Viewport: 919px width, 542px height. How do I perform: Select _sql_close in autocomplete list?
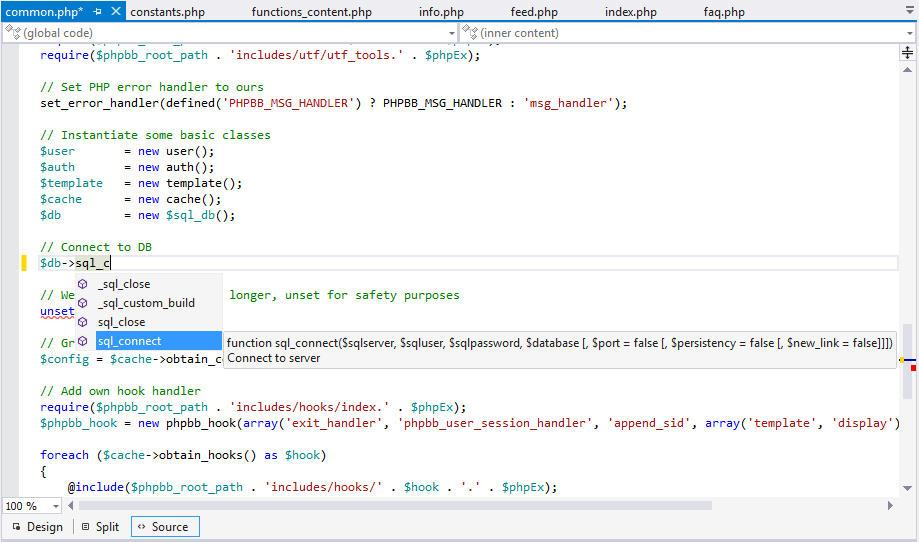(x=149, y=284)
